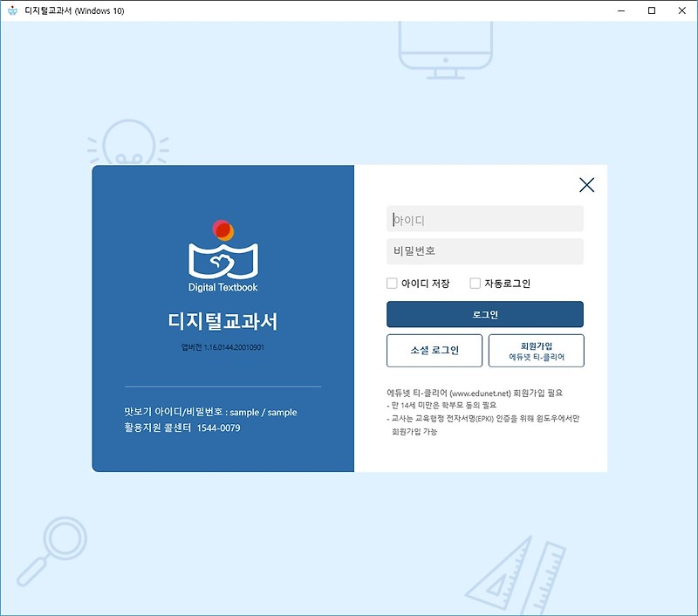Screen dimensions: 698x616
Task: Close the 디지털교과서 window
Action: pyautogui.click(x=682, y=10)
